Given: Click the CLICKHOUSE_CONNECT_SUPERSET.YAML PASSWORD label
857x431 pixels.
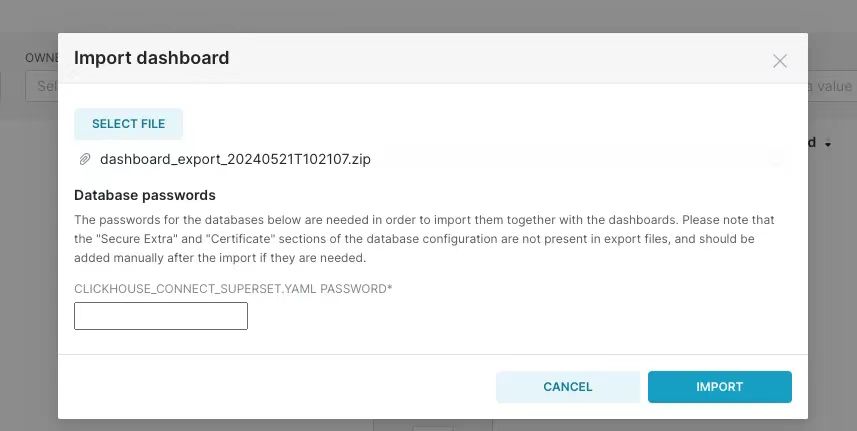Looking at the screenshot, I should coord(233,288).
